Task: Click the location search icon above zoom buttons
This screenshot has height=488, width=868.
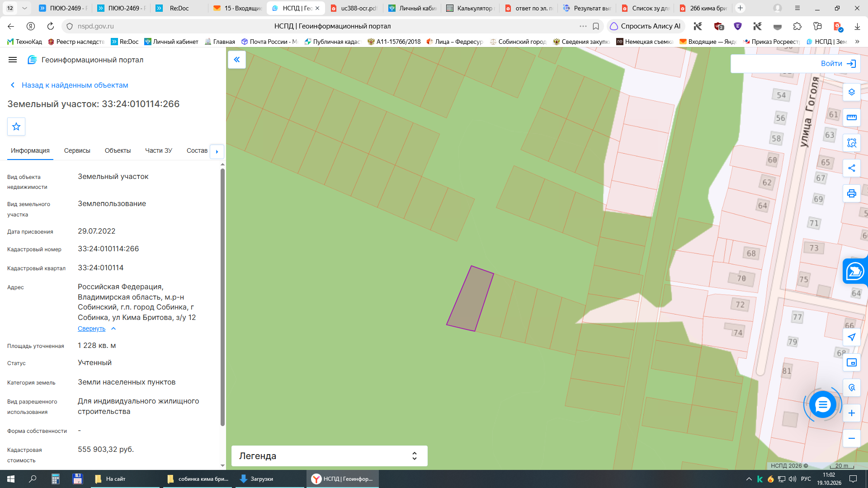Action: pyautogui.click(x=852, y=388)
